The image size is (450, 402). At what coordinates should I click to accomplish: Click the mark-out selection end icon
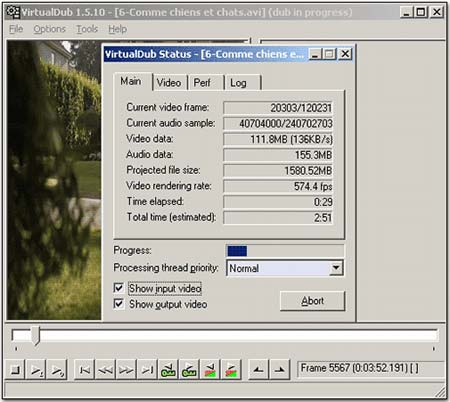[x=280, y=370]
